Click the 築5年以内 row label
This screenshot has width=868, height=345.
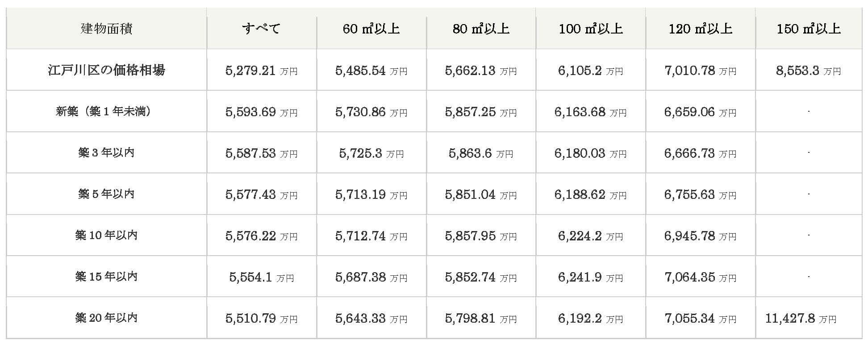tap(106, 194)
